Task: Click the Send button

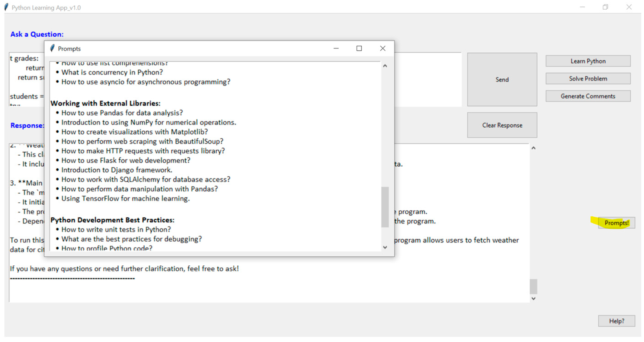Action: coord(502,79)
